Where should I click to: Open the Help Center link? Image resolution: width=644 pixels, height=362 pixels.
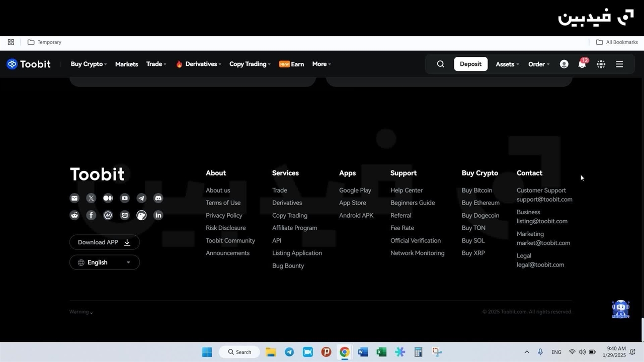pyautogui.click(x=407, y=191)
